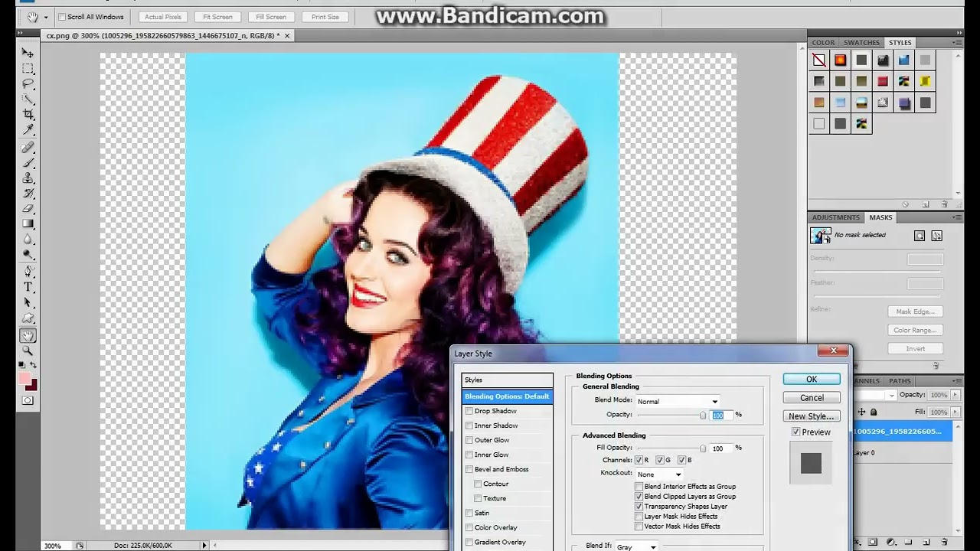Open the Blend If dropdown
The height and width of the screenshot is (551, 980).
635,546
